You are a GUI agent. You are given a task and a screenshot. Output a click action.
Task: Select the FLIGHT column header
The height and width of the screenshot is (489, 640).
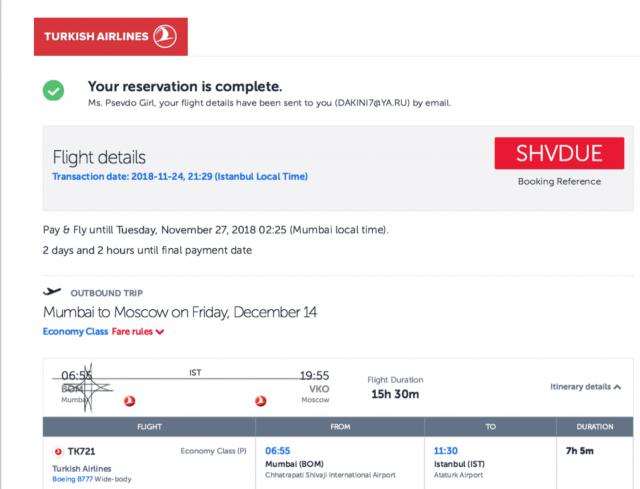tap(148, 426)
